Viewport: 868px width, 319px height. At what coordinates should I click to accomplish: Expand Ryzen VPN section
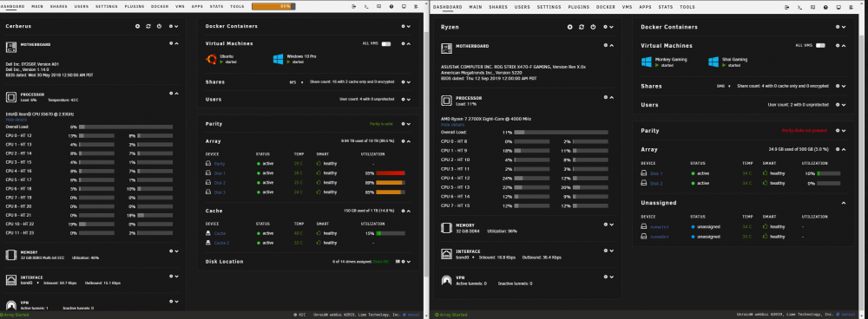pos(611,277)
